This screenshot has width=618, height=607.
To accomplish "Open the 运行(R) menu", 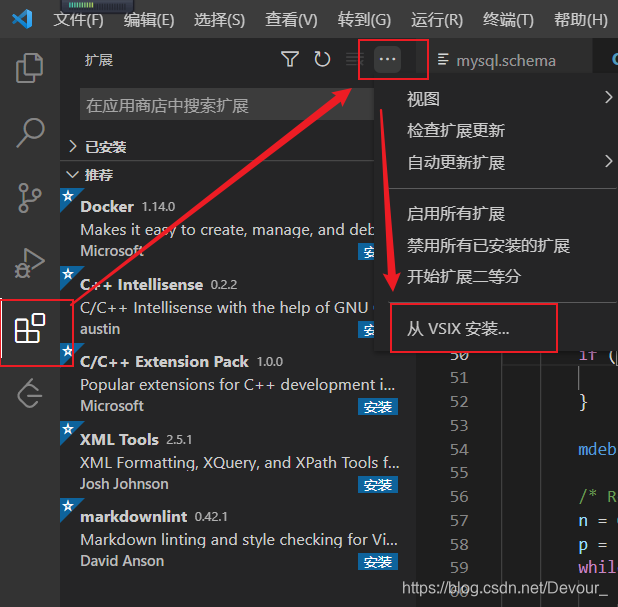I will (437, 19).
